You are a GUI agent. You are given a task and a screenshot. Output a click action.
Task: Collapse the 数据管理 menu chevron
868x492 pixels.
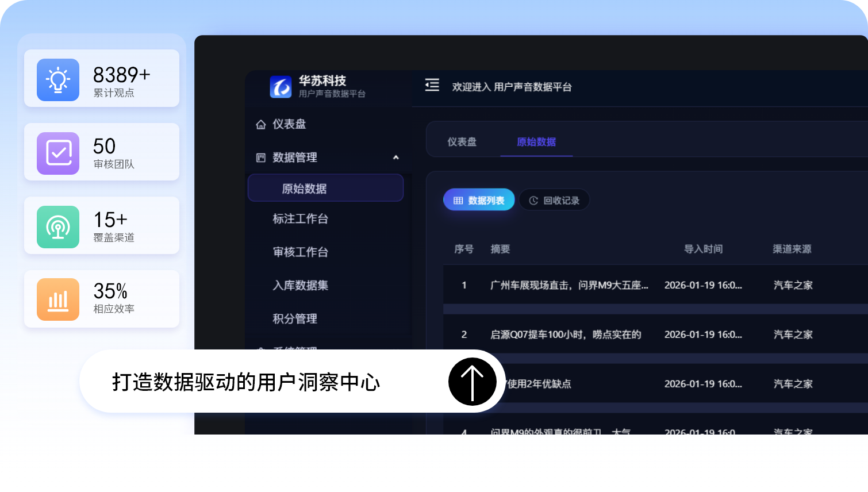pos(395,157)
